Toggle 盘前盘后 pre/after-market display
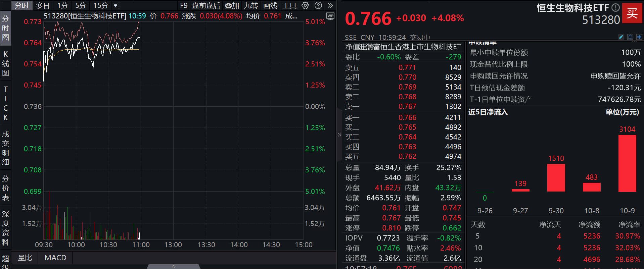Viewport: 644px width, 269px height. pos(206,5)
